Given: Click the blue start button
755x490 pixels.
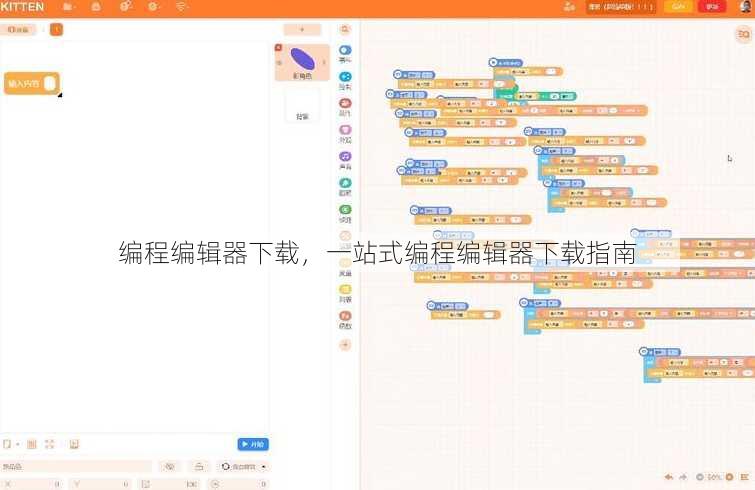Looking at the screenshot, I should [x=253, y=444].
